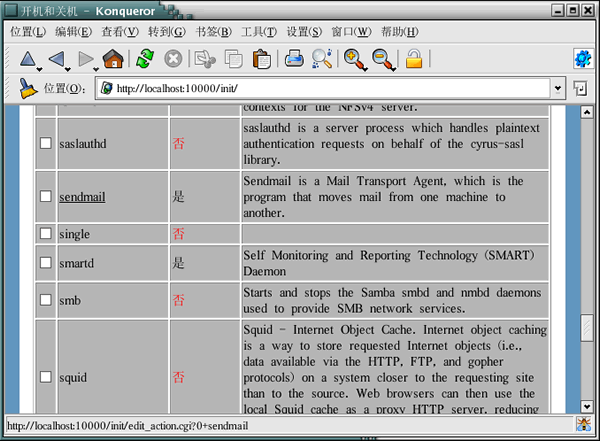
Task: Open the 工具(T) menu
Action: click(259, 32)
